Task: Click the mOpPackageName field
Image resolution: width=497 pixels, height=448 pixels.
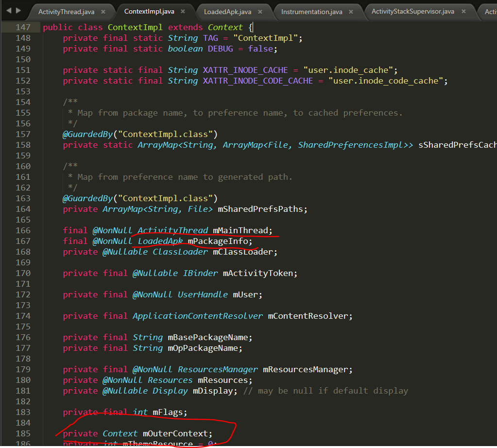Action: tap(203, 348)
